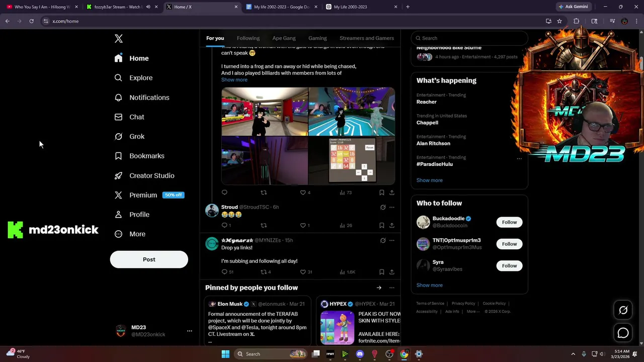Like the Drop ya links post
The width and height of the screenshot is (644, 362).
[306, 272]
